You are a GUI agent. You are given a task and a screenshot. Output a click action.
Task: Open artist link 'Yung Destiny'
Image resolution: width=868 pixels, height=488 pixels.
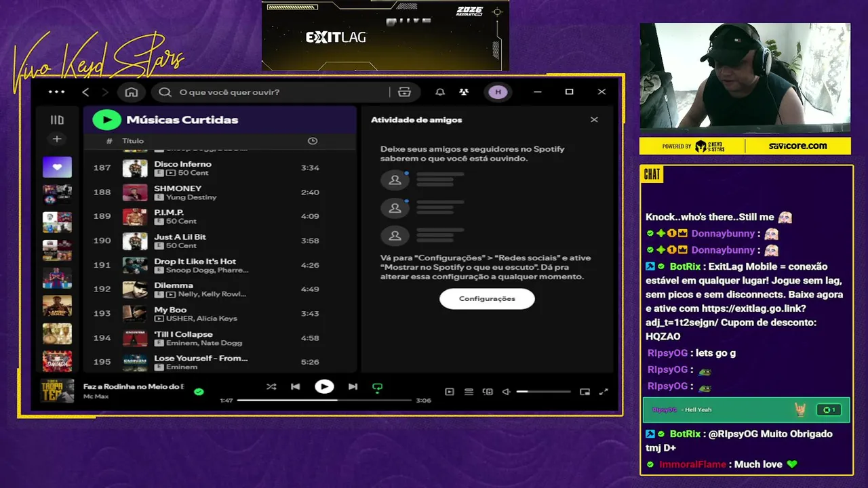tap(191, 197)
